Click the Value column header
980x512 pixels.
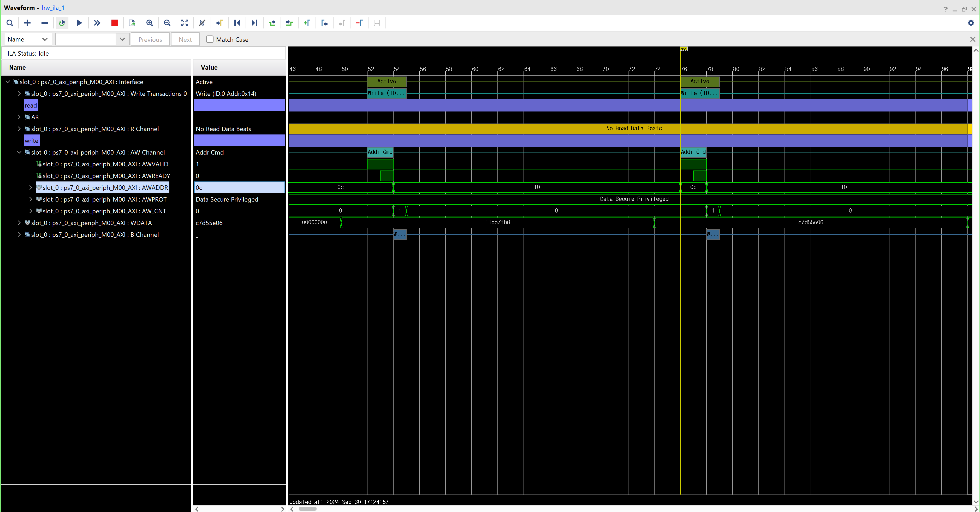point(239,67)
